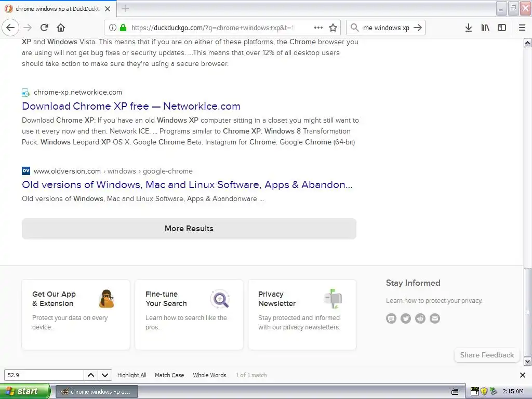Open the Firefox home page
532x399 pixels.
(x=61, y=28)
